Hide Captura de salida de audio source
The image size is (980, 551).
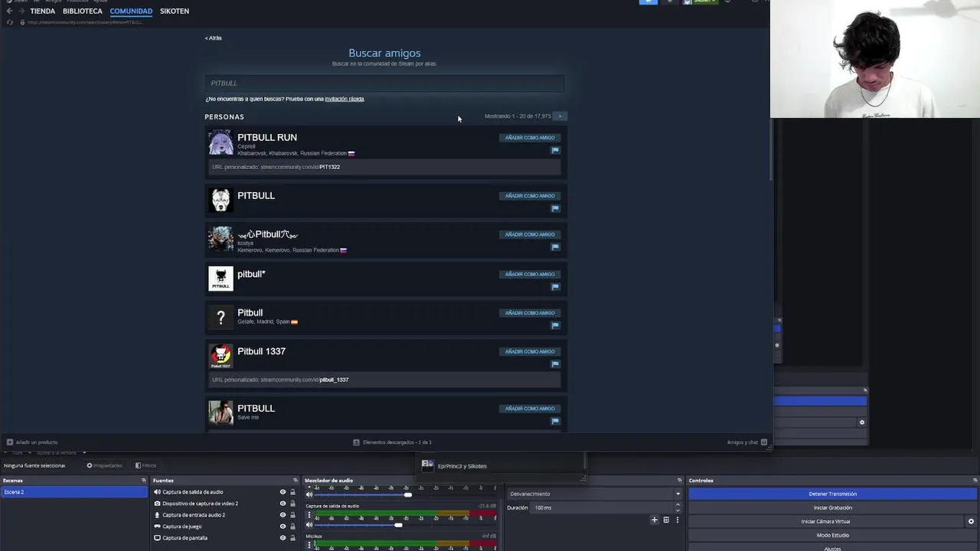point(283,492)
